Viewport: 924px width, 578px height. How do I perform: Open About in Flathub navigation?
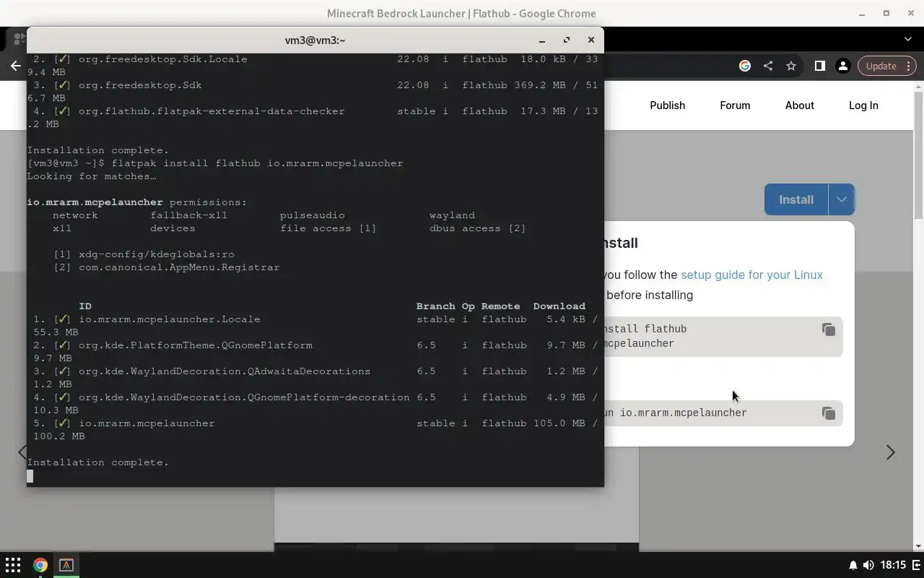pyautogui.click(x=799, y=105)
